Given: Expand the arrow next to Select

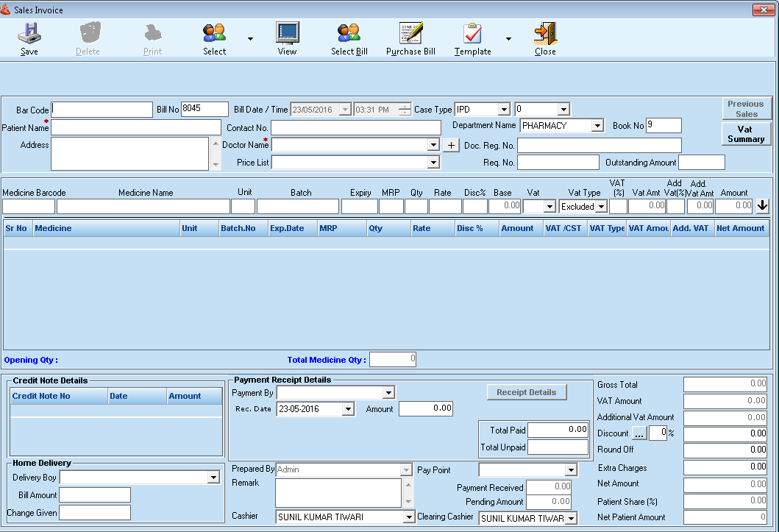Looking at the screenshot, I should point(250,39).
